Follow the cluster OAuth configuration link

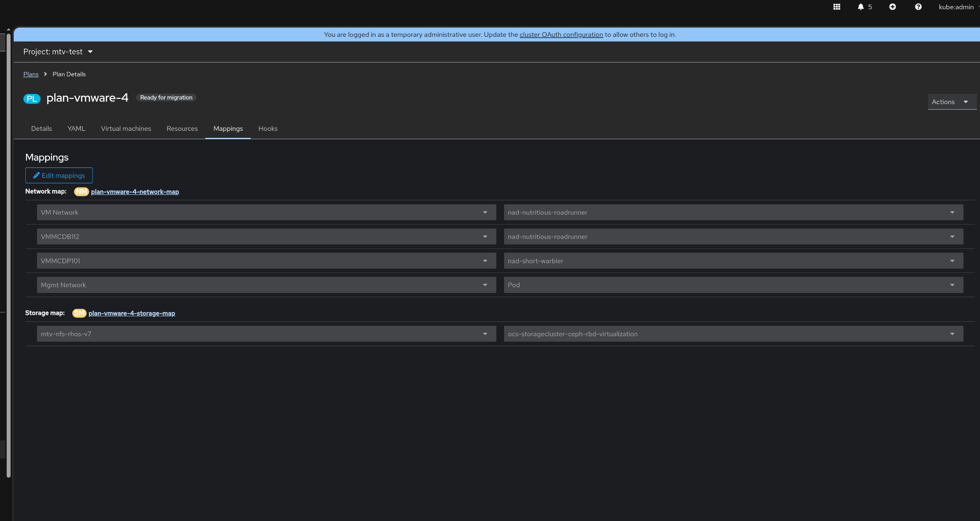point(561,35)
